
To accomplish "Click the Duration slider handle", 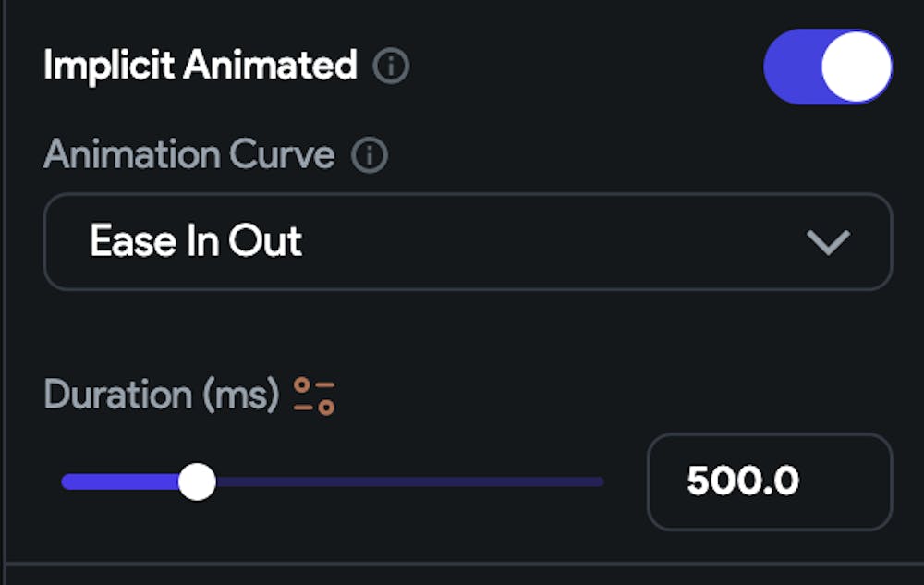I will click(197, 481).
